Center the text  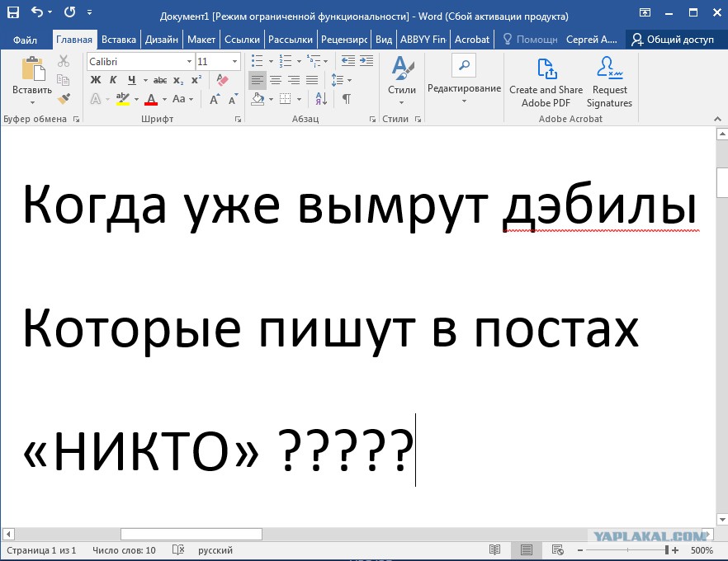(x=276, y=80)
